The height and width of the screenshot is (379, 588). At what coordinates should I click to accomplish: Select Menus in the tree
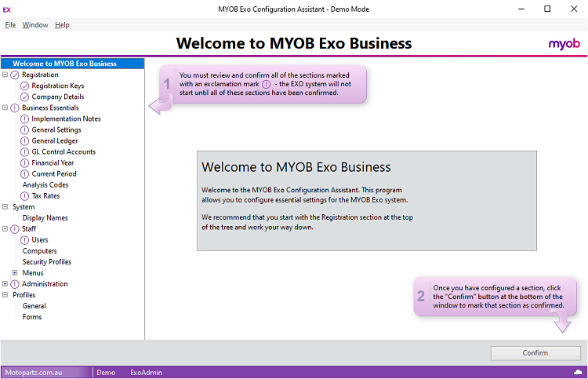coord(33,273)
